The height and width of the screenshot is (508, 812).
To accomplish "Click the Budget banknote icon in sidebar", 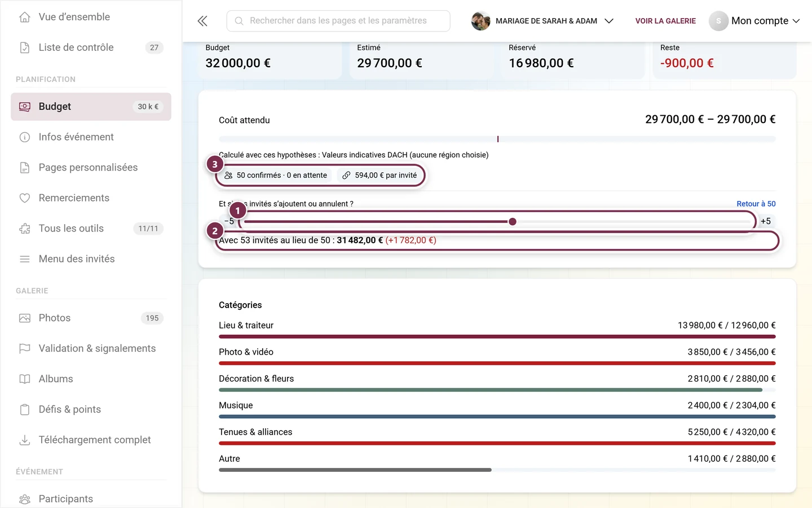I will [x=25, y=106].
